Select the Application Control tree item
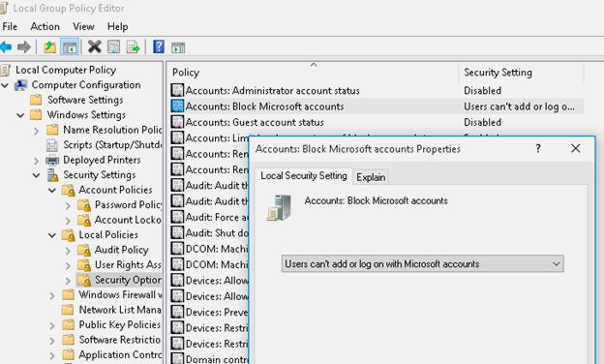This screenshot has height=364, width=604. click(x=120, y=354)
